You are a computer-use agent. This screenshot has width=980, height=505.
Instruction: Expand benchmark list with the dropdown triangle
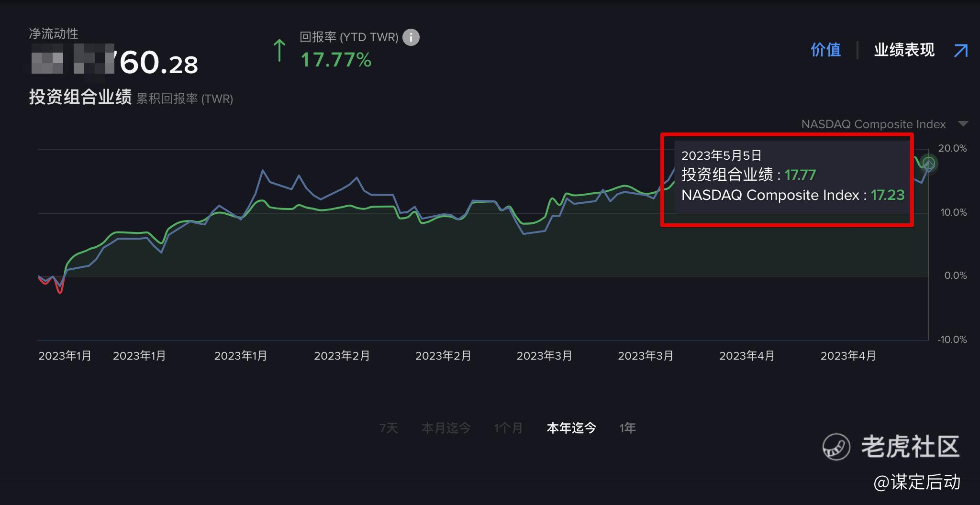tap(963, 124)
